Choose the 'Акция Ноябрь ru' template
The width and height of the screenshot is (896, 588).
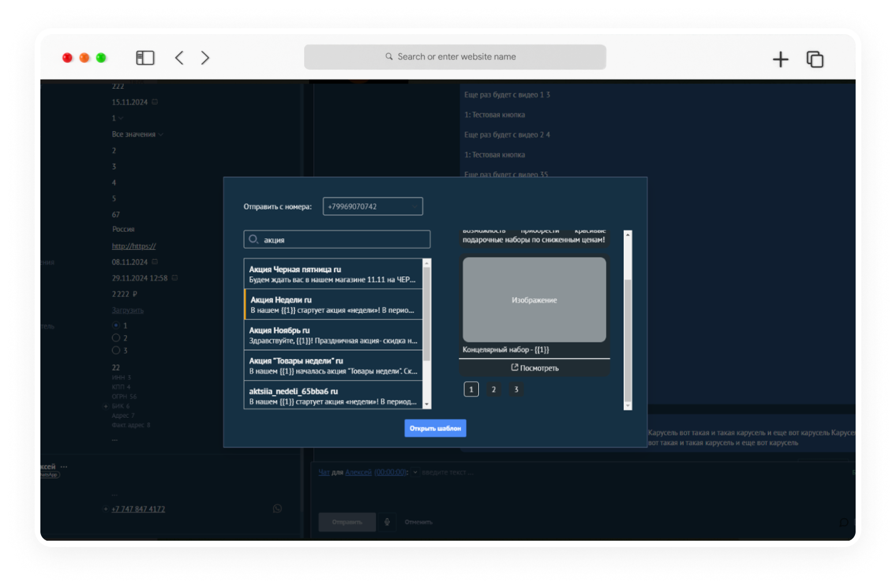(x=333, y=335)
